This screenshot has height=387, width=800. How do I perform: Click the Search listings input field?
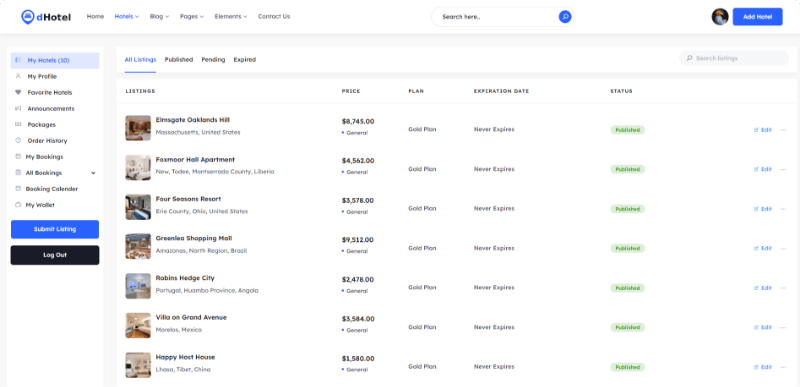pyautogui.click(x=734, y=59)
